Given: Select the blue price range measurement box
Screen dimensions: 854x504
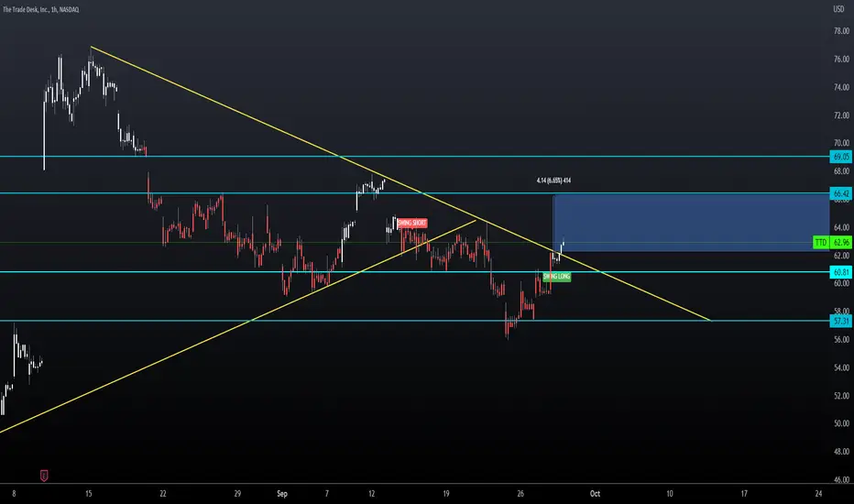Looking at the screenshot, I should [x=691, y=223].
